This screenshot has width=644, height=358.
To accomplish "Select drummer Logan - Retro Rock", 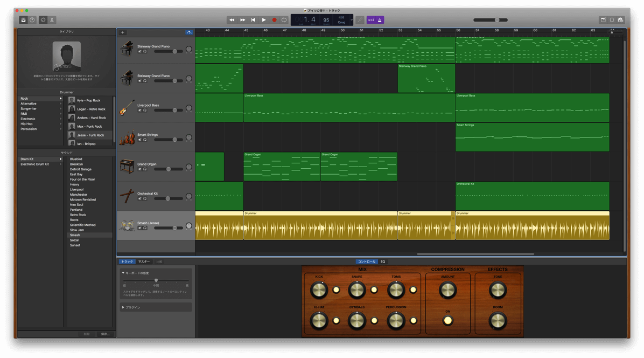I will [89, 109].
